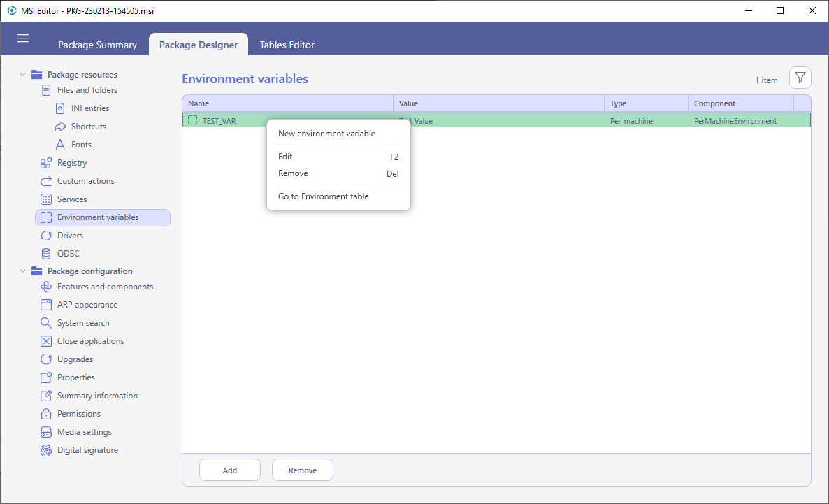Screen dimensions: 829x504
Task: Click the Close applications icon
Action: (x=46, y=341)
